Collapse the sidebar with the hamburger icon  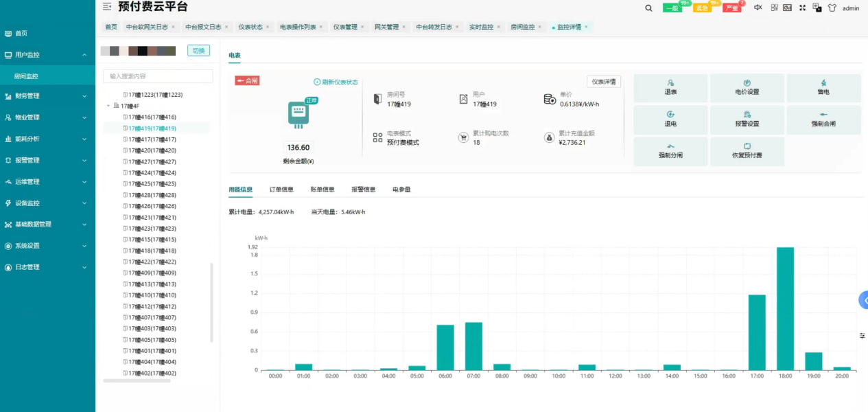pyautogui.click(x=106, y=7)
